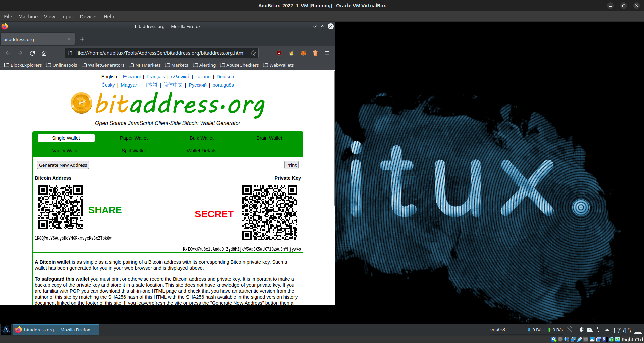Switch language to Česky
Viewport: 644px width, 343px height.
coord(108,85)
